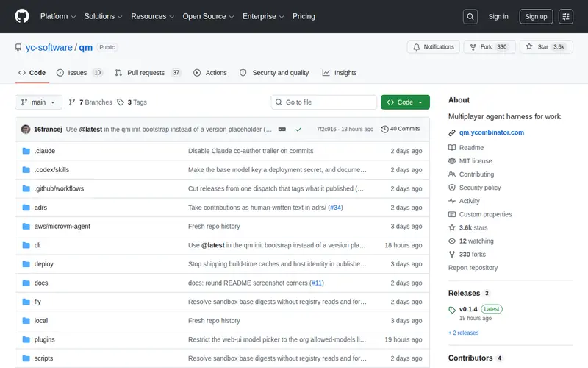Select the Code tab
The height and width of the screenshot is (368, 588).
click(32, 73)
